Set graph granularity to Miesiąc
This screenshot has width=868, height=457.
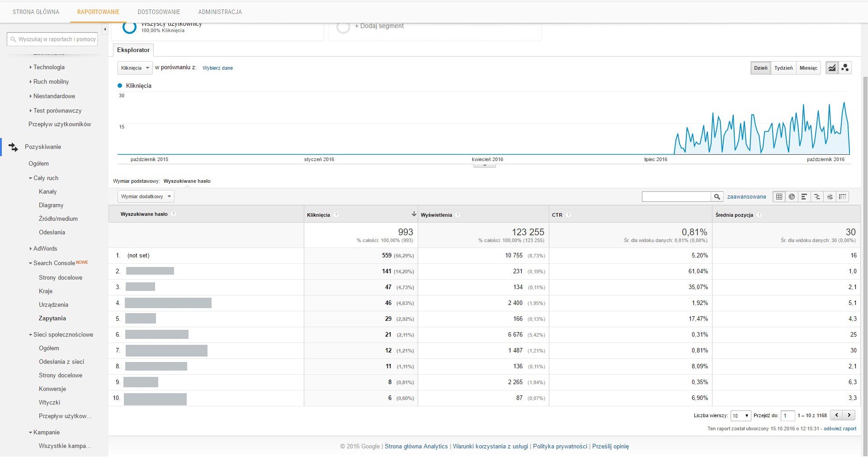tap(808, 68)
